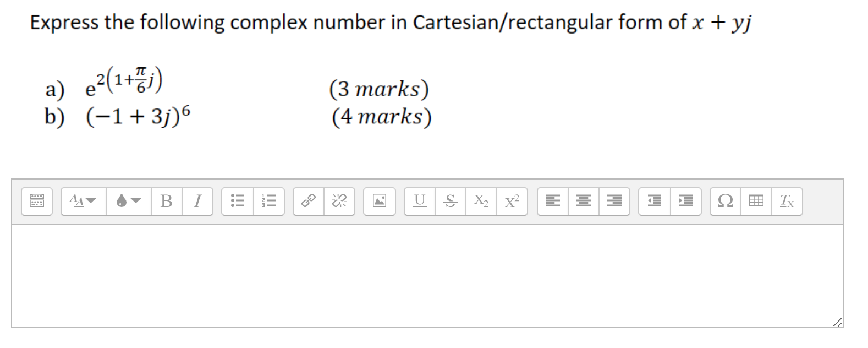Decrease the paragraph indent

[655, 202]
